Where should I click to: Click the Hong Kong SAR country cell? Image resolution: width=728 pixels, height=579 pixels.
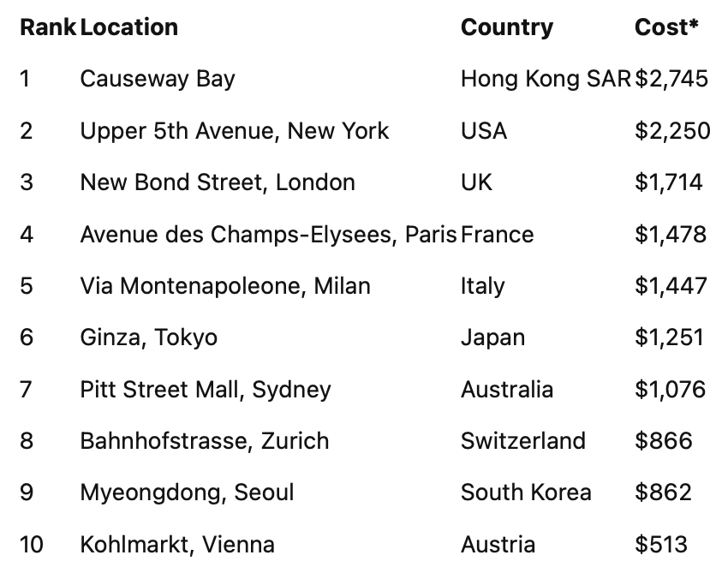546,79
